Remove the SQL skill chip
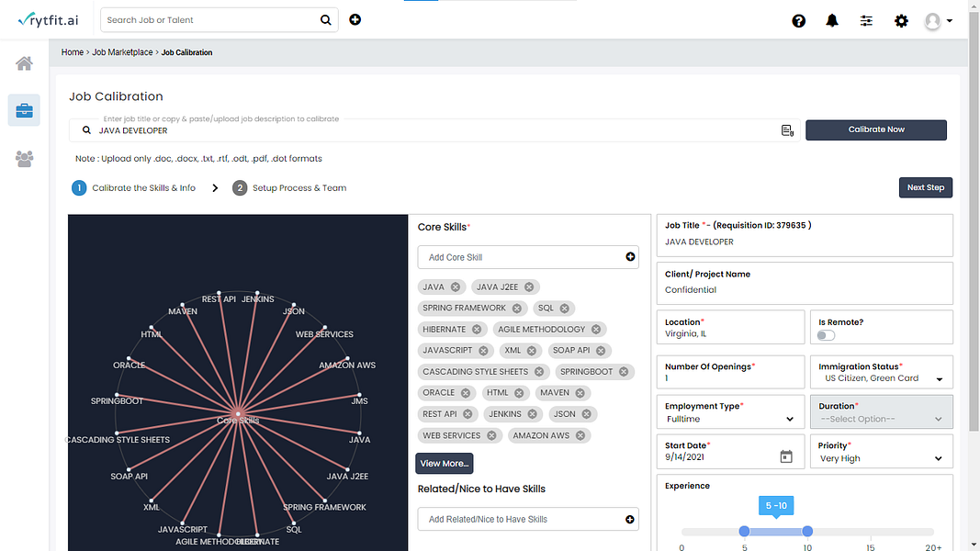The image size is (980, 551). (564, 309)
